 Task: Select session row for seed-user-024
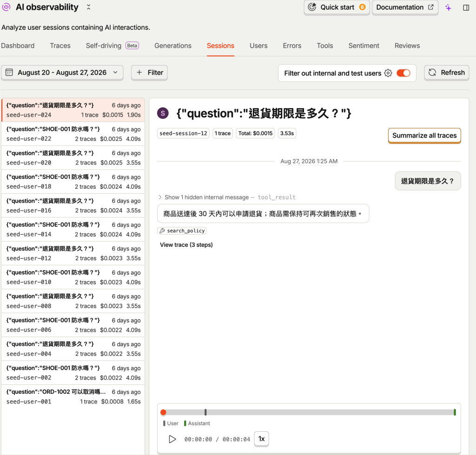[x=73, y=110]
